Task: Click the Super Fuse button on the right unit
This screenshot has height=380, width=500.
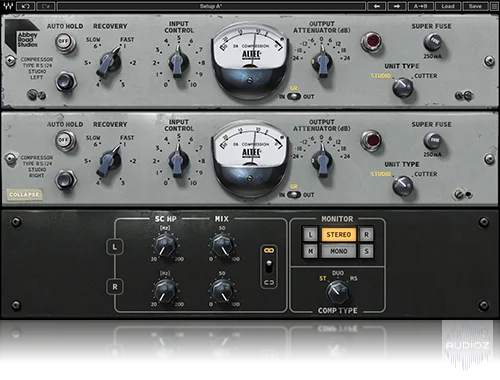Action: coord(433,141)
